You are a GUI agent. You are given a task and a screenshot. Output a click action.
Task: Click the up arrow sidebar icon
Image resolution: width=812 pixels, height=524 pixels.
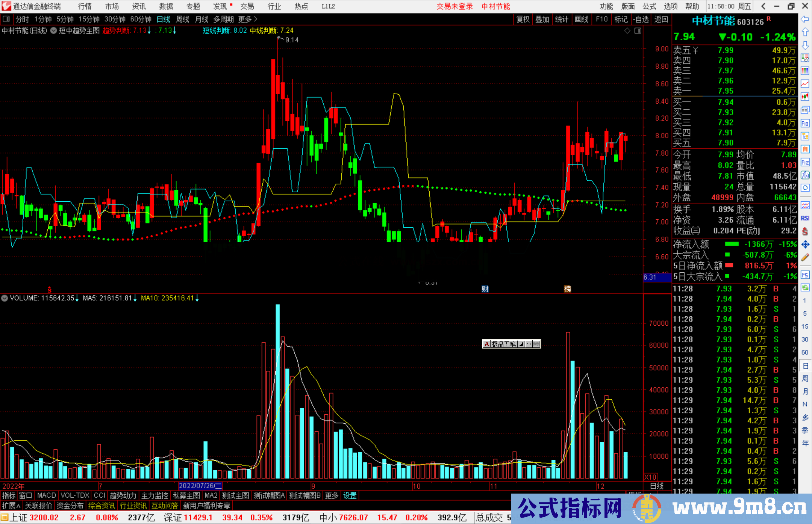click(805, 32)
